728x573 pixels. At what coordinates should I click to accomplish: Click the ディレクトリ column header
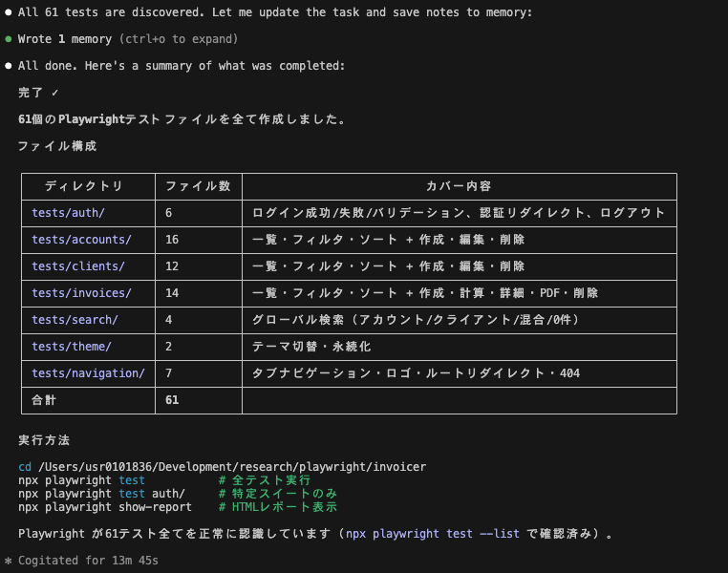(x=84, y=186)
